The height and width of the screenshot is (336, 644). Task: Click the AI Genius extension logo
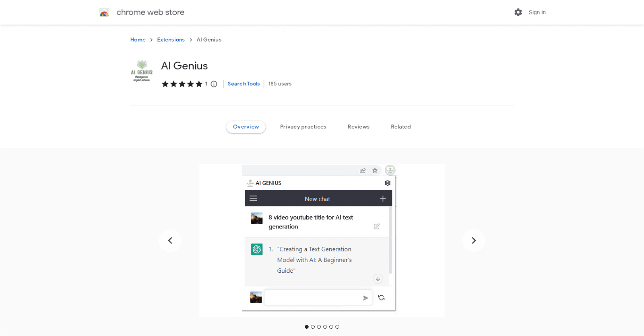142,71
